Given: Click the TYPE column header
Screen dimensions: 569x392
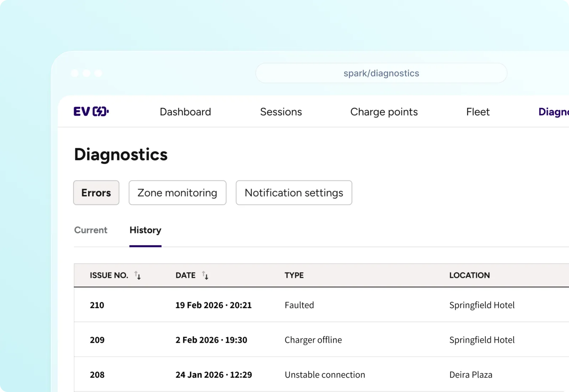Looking at the screenshot, I should 294,275.
